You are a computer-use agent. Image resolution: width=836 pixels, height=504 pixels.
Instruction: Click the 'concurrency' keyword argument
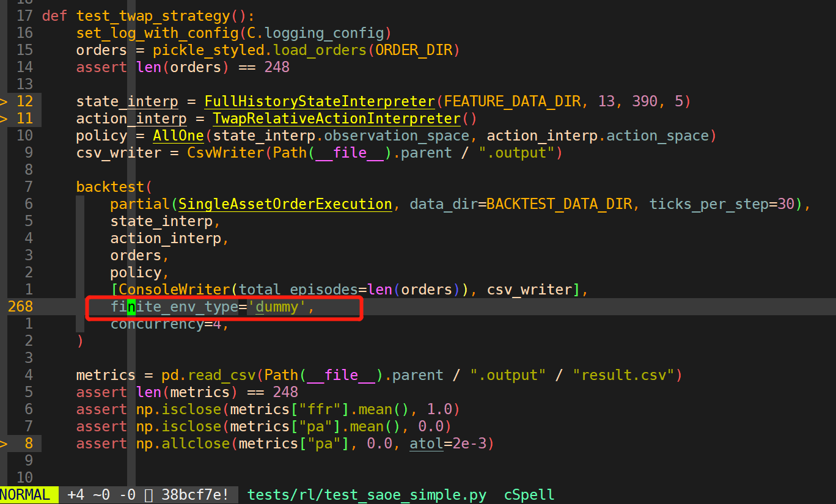[157, 323]
